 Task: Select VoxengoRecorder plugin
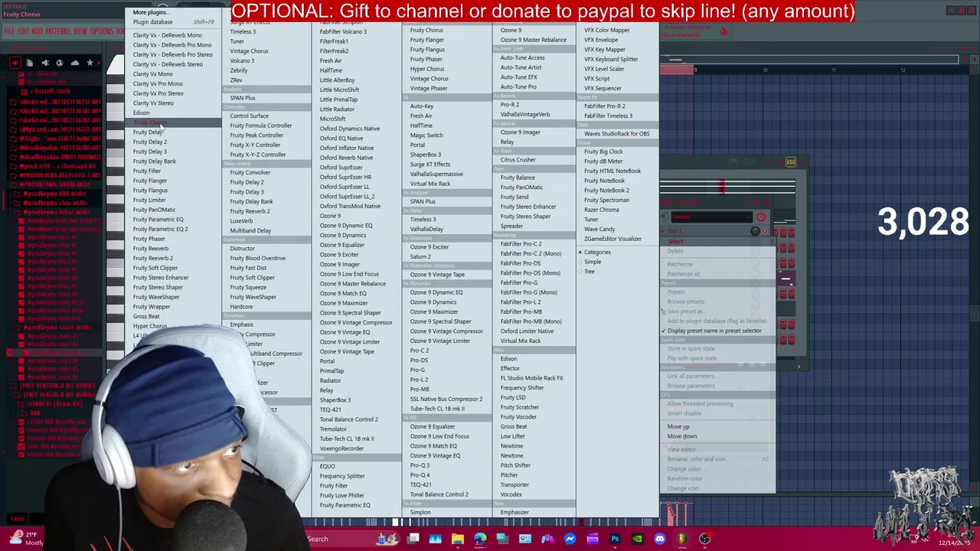pyautogui.click(x=341, y=448)
